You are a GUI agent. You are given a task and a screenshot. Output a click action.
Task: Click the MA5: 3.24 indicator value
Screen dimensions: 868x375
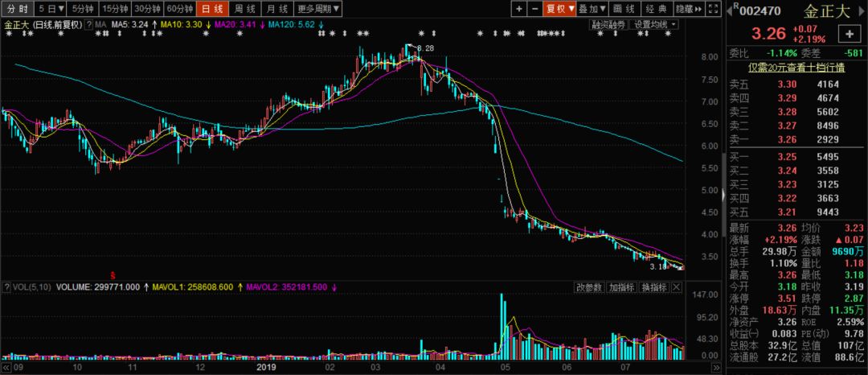pos(131,25)
